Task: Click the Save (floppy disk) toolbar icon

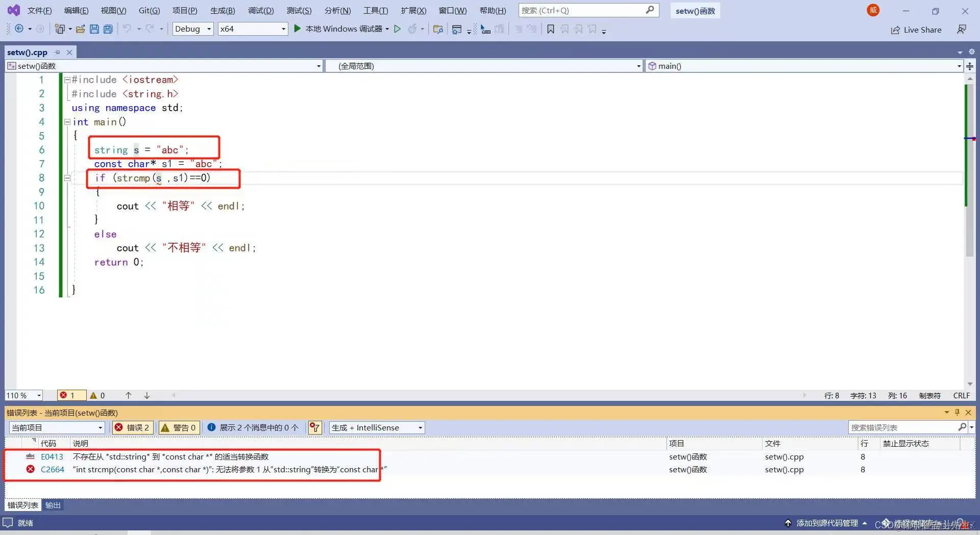Action: pyautogui.click(x=94, y=29)
